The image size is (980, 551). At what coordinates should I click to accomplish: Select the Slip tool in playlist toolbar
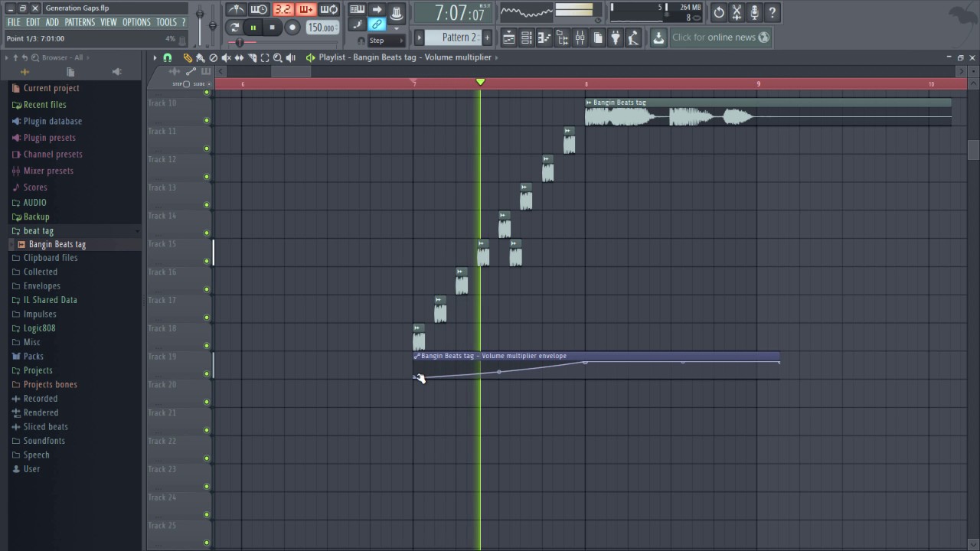click(239, 57)
